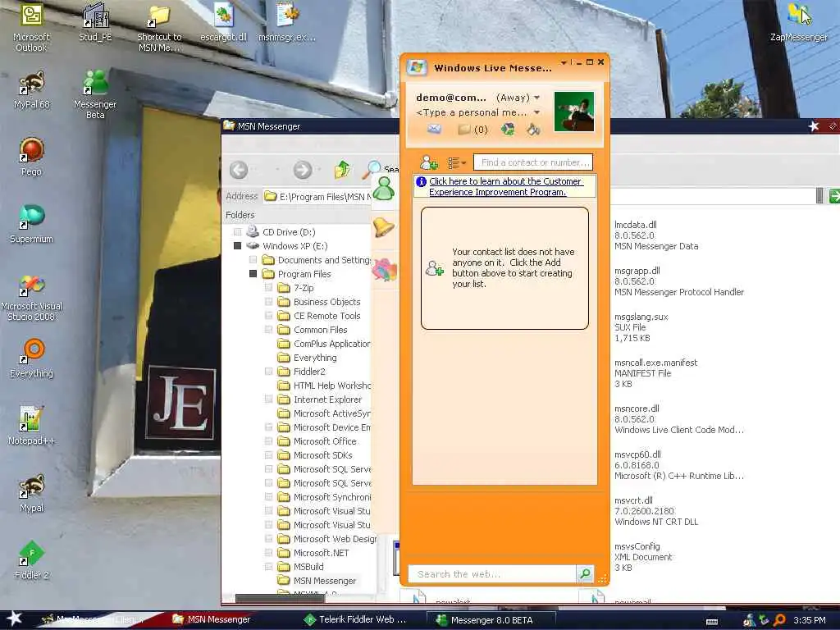Viewport: 840px width, 630px height.
Task: Select the lmcdata.dll file
Action: 656,235
